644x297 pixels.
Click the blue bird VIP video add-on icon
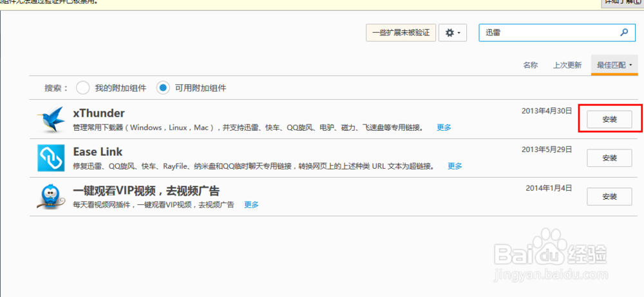(51, 196)
